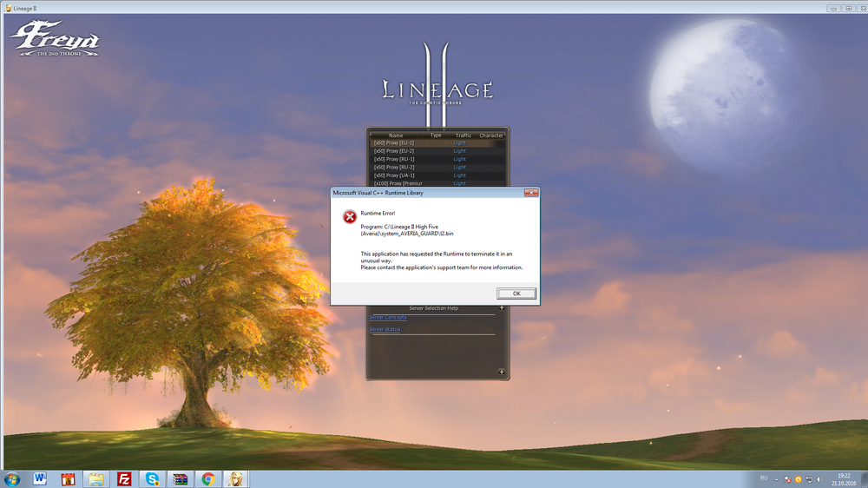Launch WinRAR from the taskbar
The width and height of the screenshot is (868, 488).
(180, 478)
